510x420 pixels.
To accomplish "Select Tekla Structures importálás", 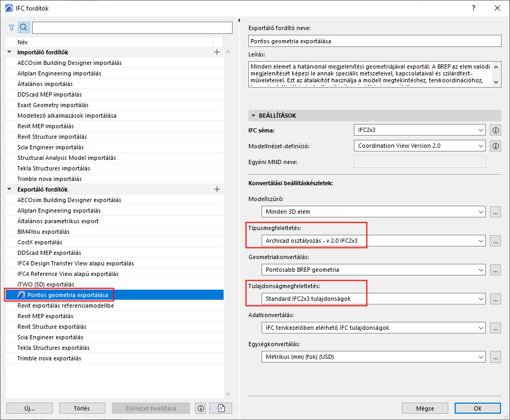I will click(x=115, y=168).
